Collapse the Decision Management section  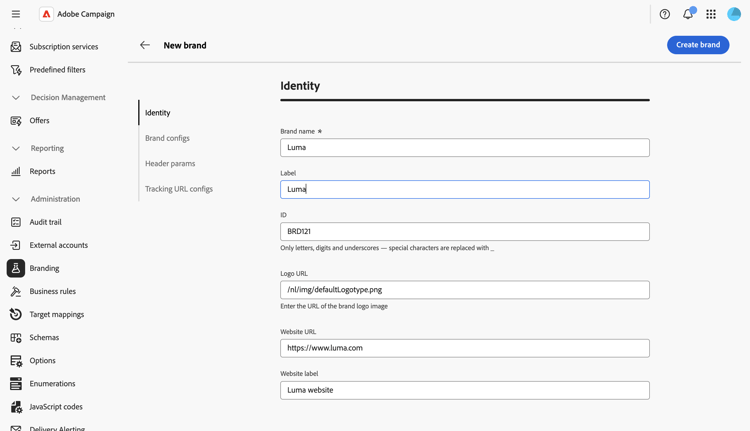tap(16, 98)
